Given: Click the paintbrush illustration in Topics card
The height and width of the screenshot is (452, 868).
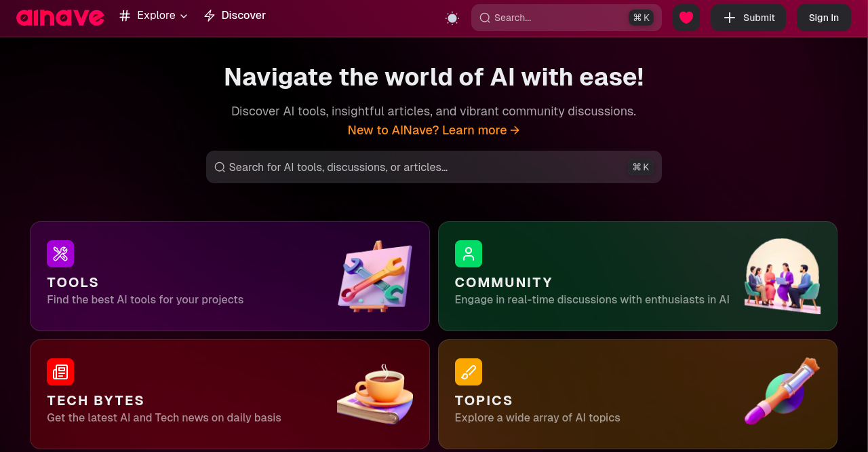Looking at the screenshot, I should click(x=783, y=392).
